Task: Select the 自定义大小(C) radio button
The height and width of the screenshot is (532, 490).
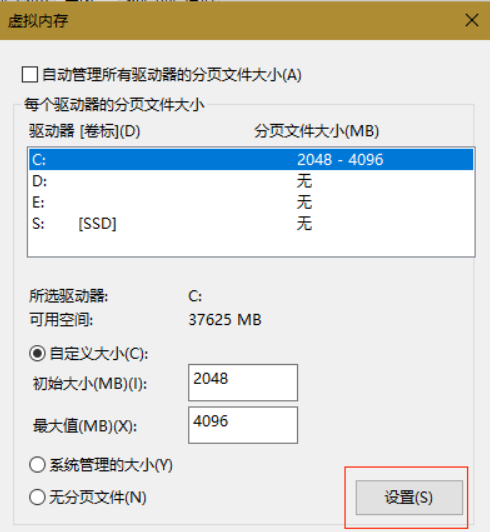Action: click(x=37, y=354)
